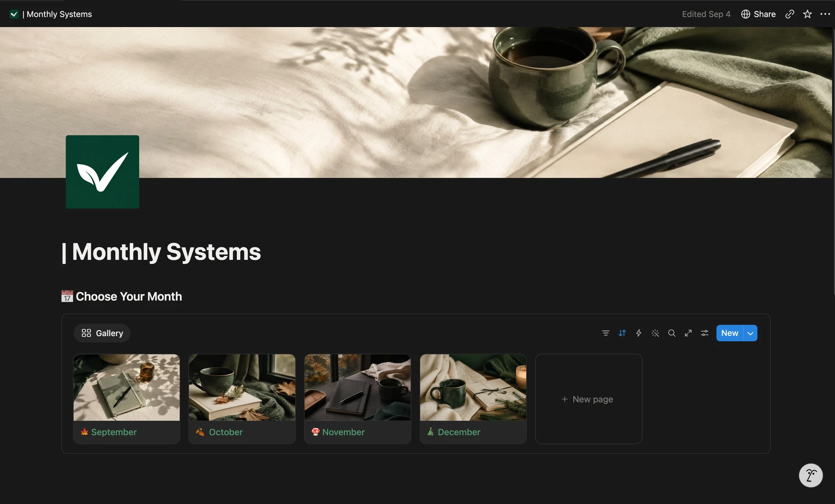Open view settings sliders icon

pyautogui.click(x=705, y=333)
